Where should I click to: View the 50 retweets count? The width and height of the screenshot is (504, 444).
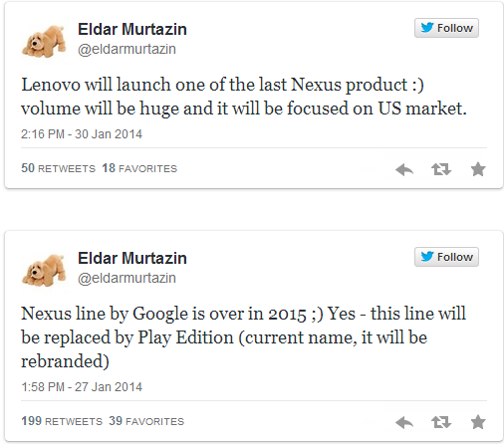pos(58,168)
